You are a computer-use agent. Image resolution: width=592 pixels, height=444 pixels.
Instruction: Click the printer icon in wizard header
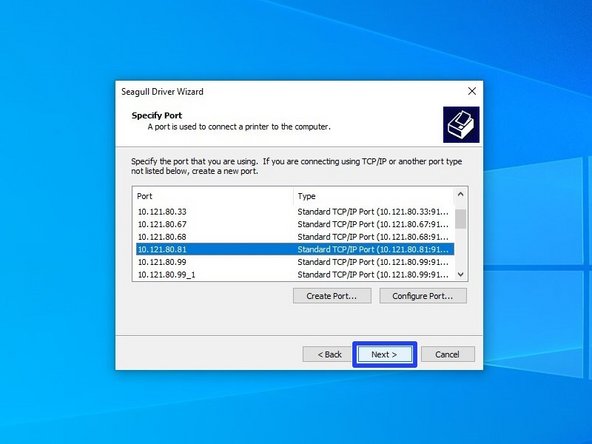(x=461, y=125)
